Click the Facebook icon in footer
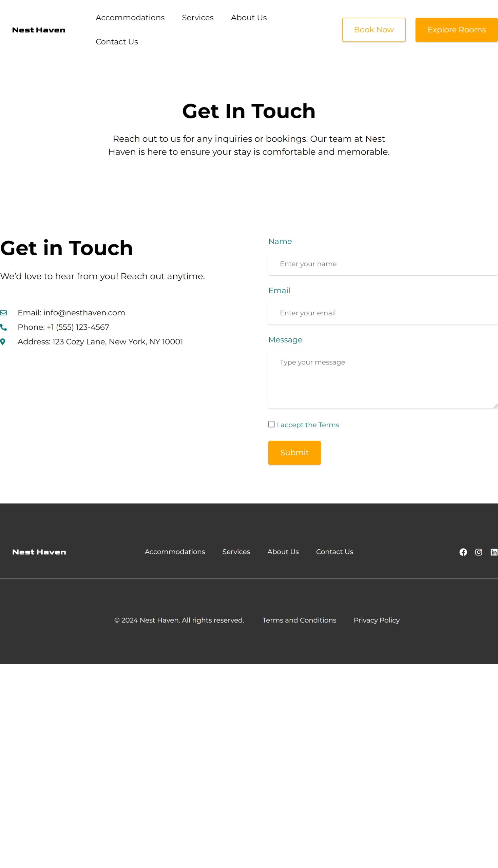Viewport: 498px width, 868px height. [x=463, y=552]
